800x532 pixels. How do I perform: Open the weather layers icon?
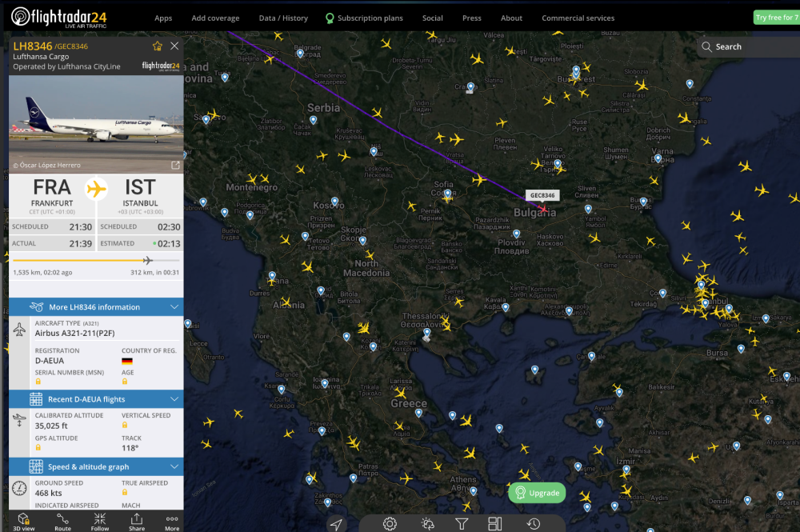(428, 524)
